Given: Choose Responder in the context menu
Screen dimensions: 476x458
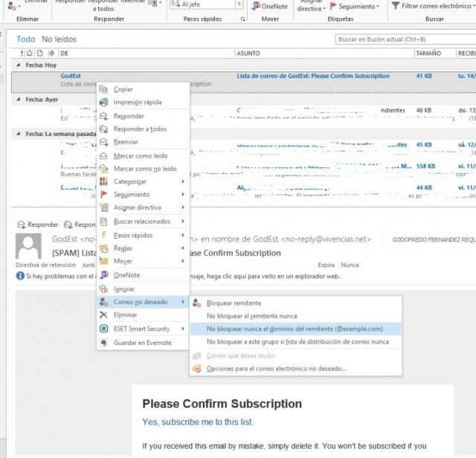Looking at the screenshot, I should click(143, 116).
